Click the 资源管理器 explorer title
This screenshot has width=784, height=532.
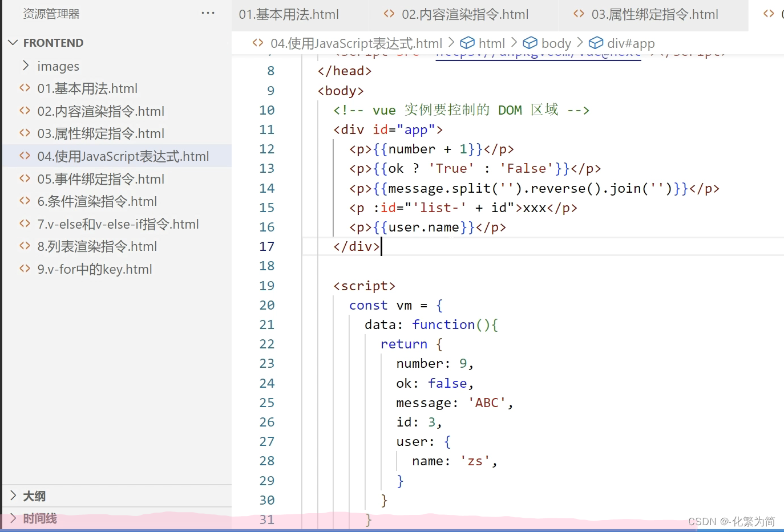click(51, 14)
